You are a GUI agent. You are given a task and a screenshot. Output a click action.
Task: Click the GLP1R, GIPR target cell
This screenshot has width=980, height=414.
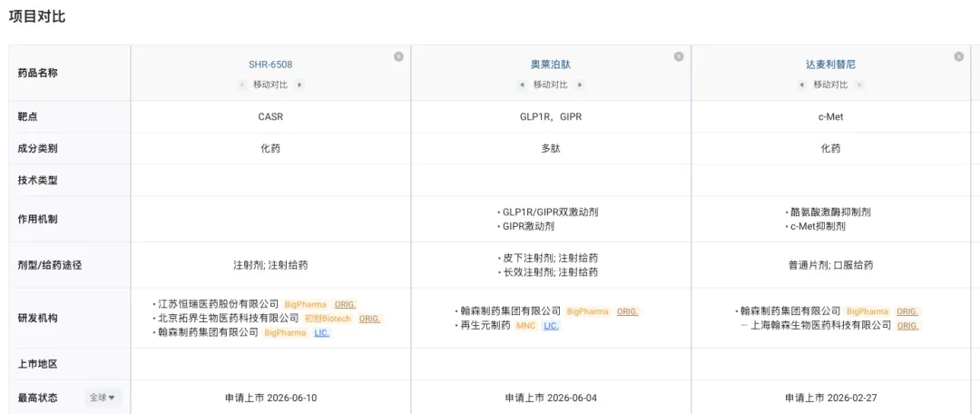click(x=551, y=117)
